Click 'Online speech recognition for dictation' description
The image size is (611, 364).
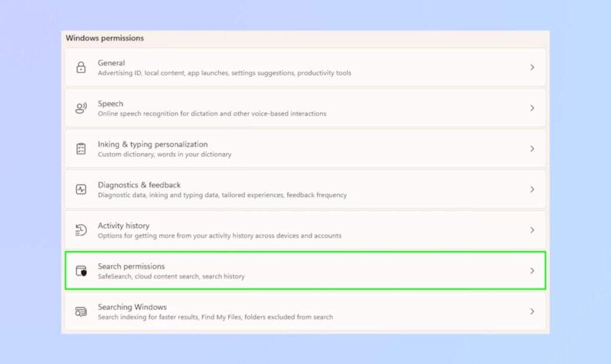212,113
